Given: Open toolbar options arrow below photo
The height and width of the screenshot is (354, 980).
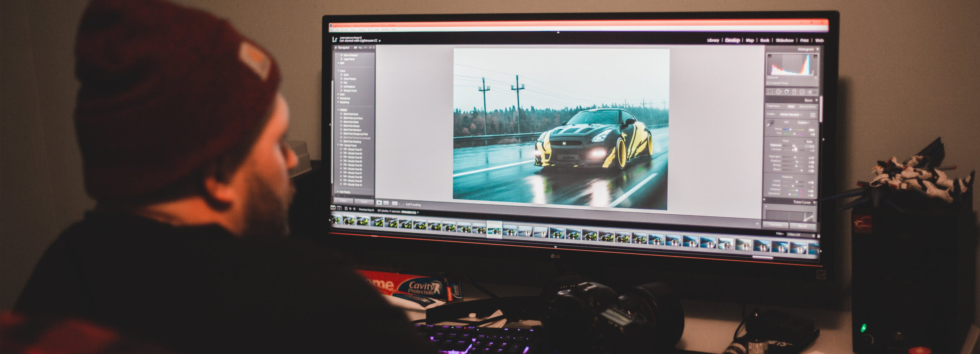Looking at the screenshot, I should click(x=757, y=224).
